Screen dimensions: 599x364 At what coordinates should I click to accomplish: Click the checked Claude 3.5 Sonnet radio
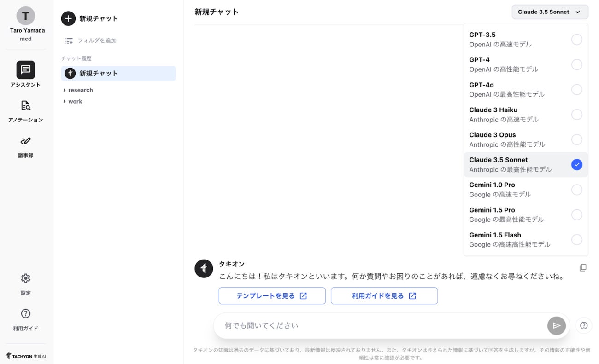[577, 165]
